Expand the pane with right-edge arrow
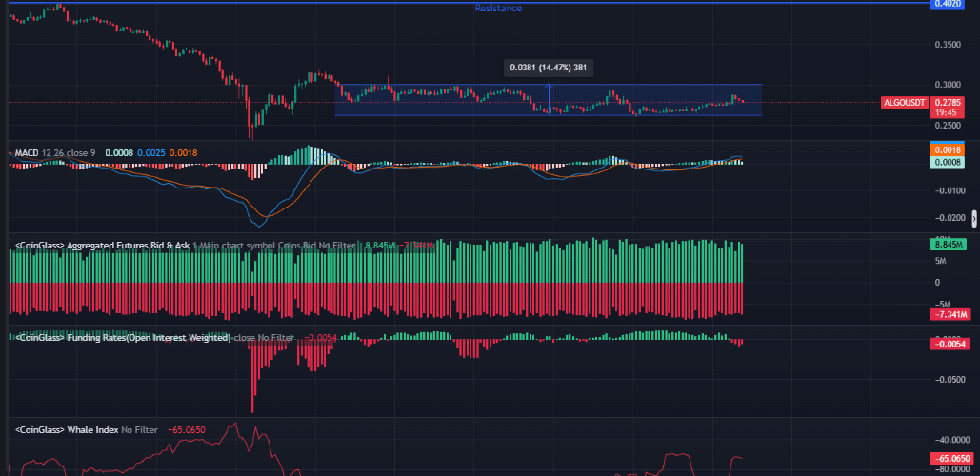This screenshot has width=980, height=476. pyautogui.click(x=973, y=218)
